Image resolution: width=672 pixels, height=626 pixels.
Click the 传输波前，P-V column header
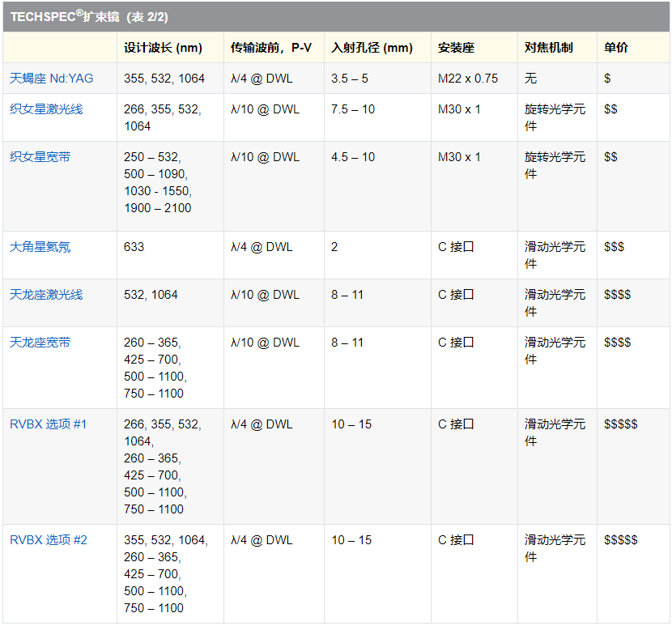[271, 48]
